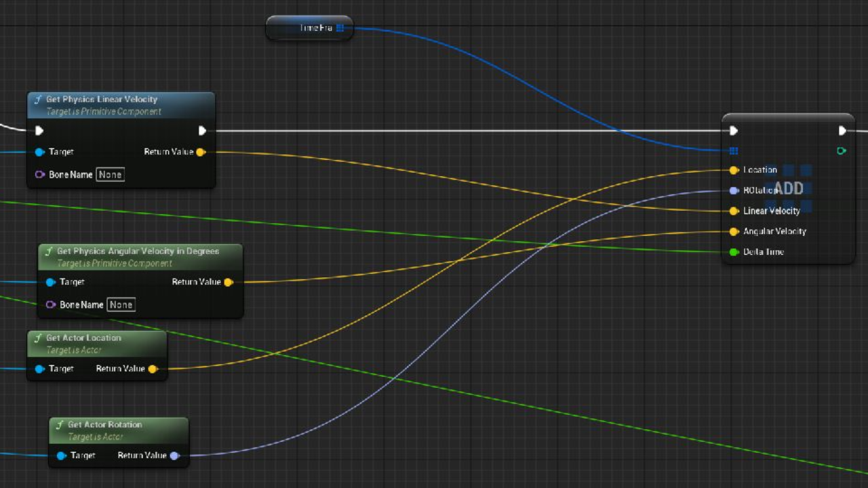
Task: Select Return Value pin of Angular Velocity node
Action: pyautogui.click(x=229, y=282)
